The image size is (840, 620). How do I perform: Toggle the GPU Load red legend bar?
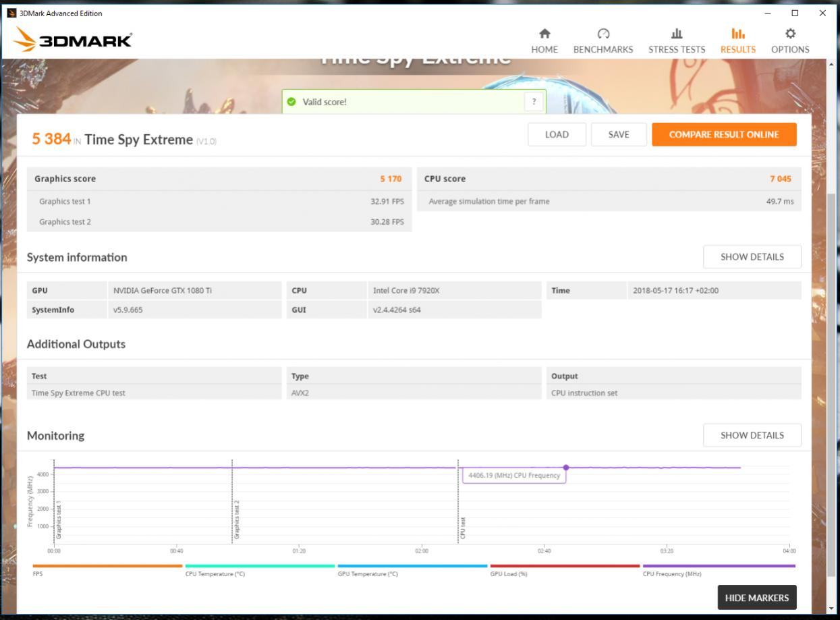(x=565, y=566)
